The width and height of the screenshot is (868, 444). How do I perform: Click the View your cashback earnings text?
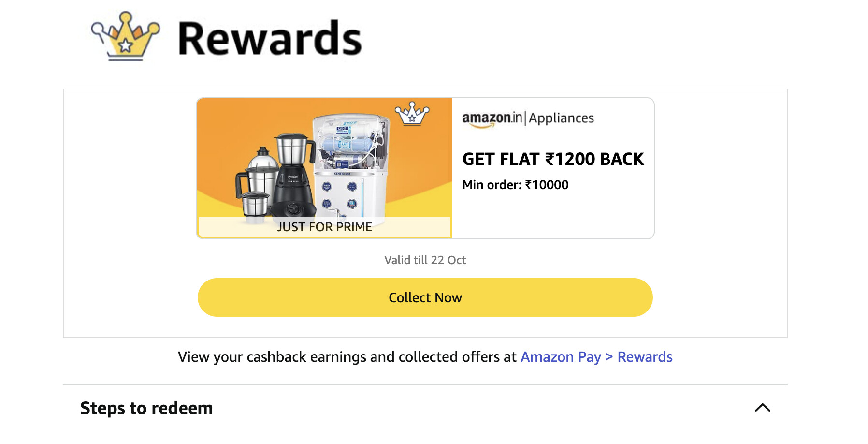click(x=347, y=357)
